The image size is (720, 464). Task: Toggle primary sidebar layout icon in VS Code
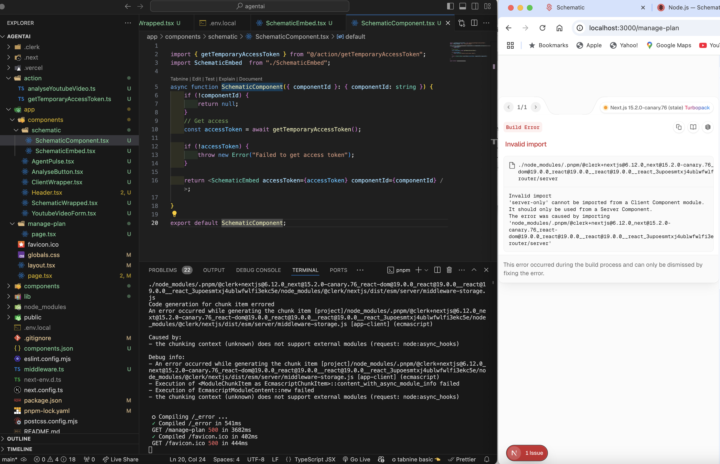(450, 6)
